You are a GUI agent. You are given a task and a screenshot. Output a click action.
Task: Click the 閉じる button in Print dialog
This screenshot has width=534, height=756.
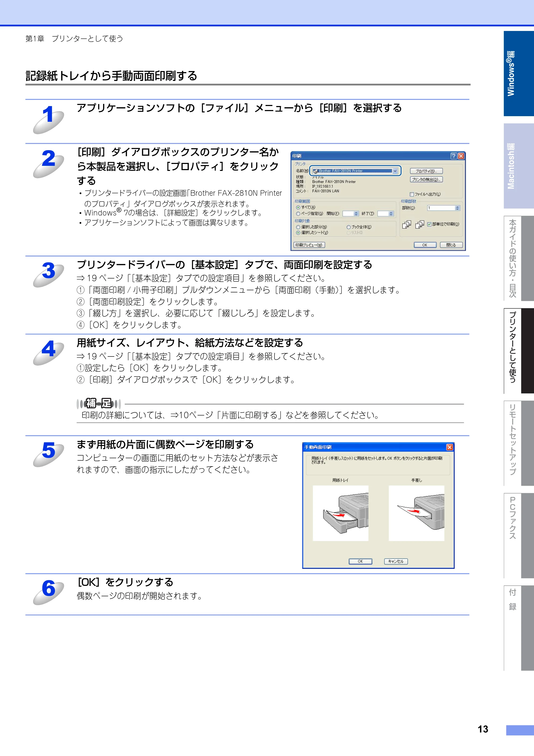pos(451,245)
